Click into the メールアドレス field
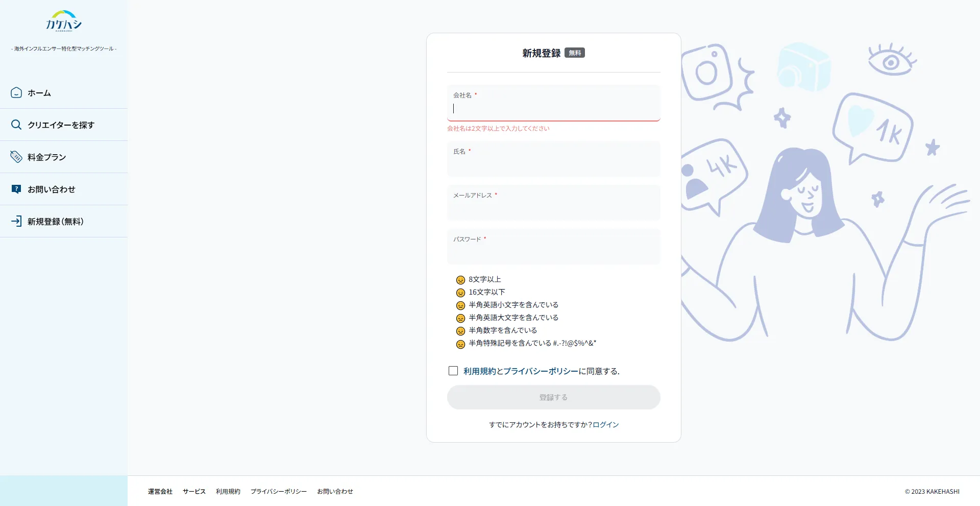The height and width of the screenshot is (506, 980). point(553,207)
